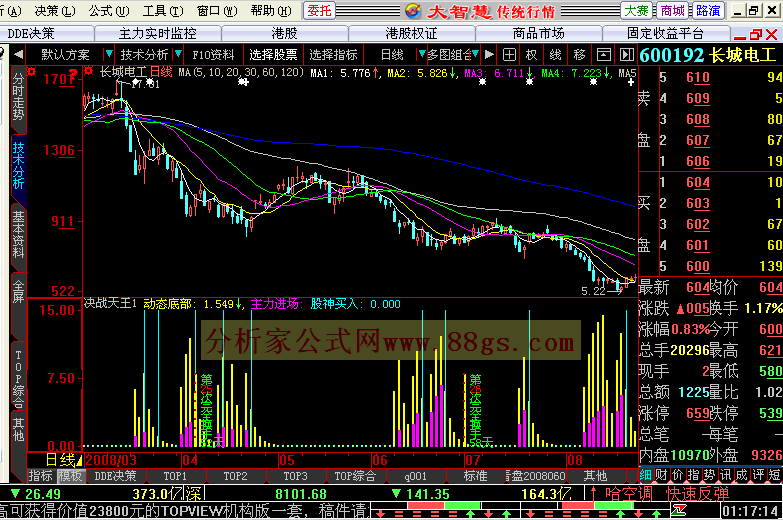Switch quote panel to 指 tab

(x=694, y=475)
